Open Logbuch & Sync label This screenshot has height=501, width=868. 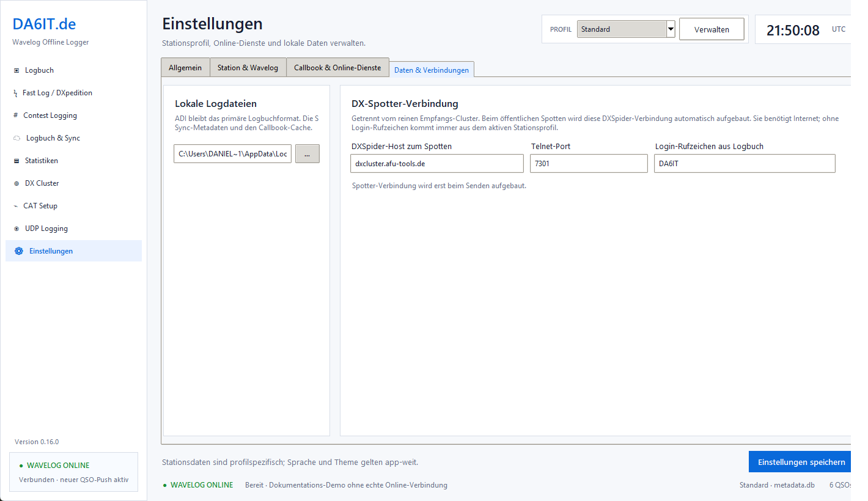[x=53, y=138]
